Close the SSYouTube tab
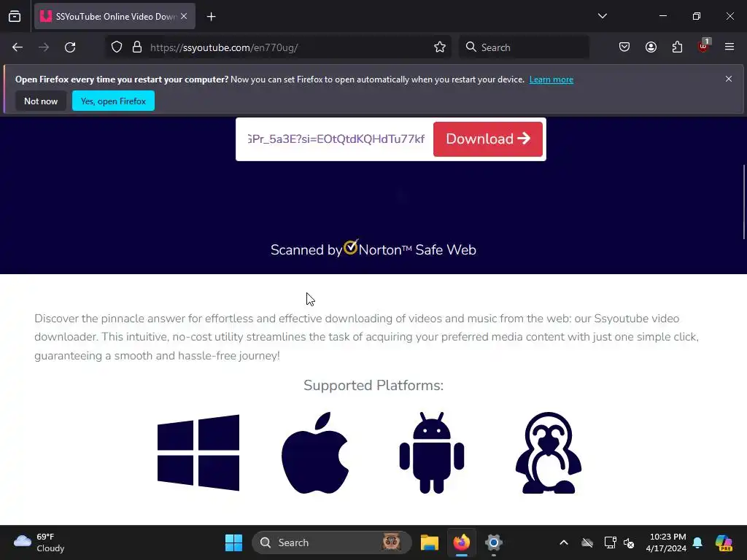The width and height of the screenshot is (747, 560). pyautogui.click(x=184, y=16)
